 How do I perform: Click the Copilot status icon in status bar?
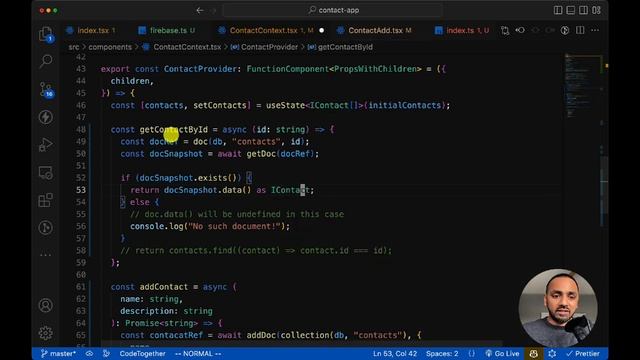[533, 353]
